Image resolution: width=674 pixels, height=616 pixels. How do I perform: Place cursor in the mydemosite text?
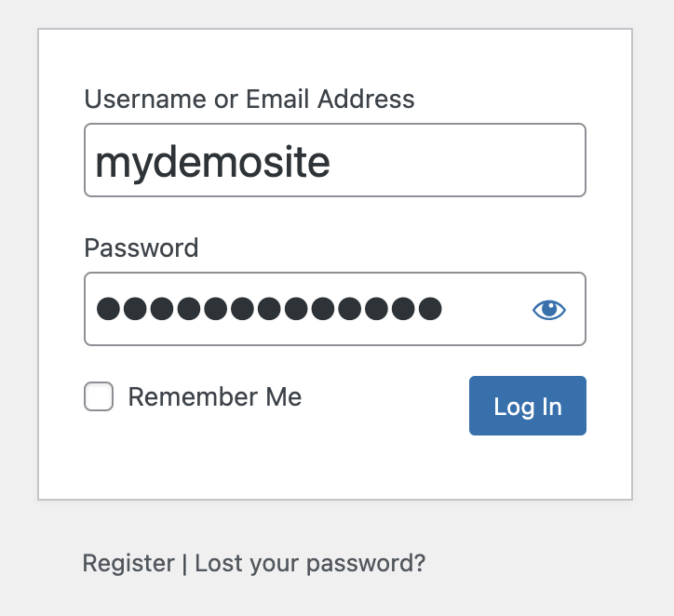[x=212, y=163]
